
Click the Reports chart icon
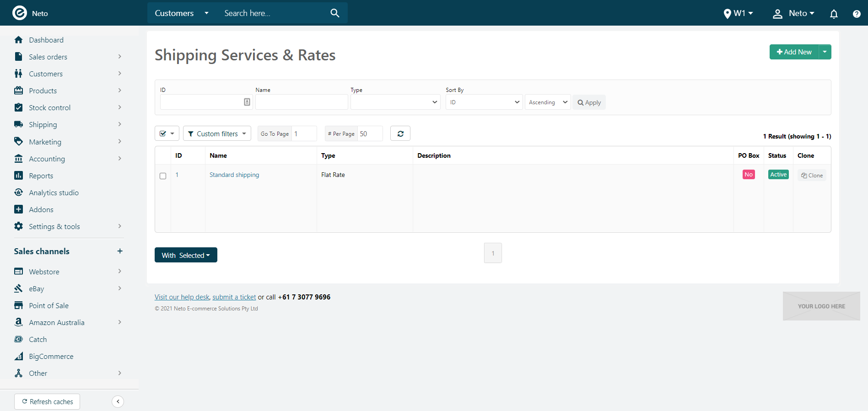click(x=18, y=176)
